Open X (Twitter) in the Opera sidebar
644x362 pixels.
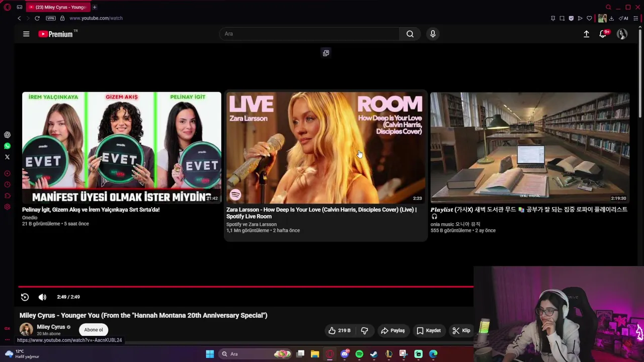point(7,157)
